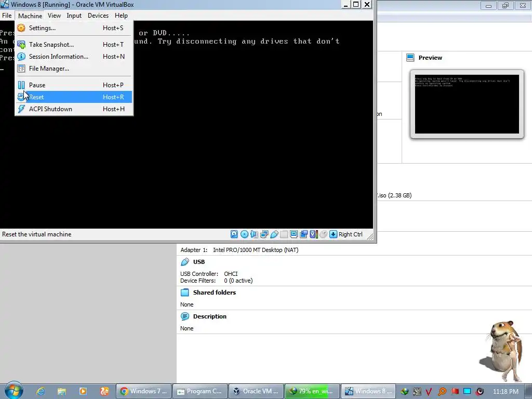Open Windows Explorer folder on taskbar
532x399 pixels.
coord(62,391)
